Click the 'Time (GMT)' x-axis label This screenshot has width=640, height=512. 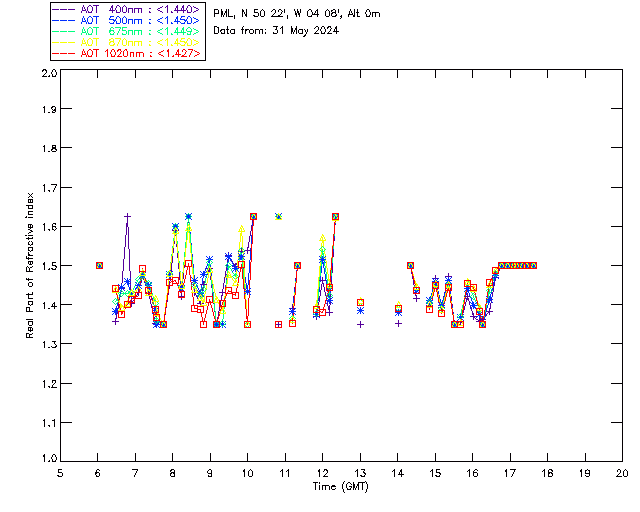pyautogui.click(x=341, y=486)
